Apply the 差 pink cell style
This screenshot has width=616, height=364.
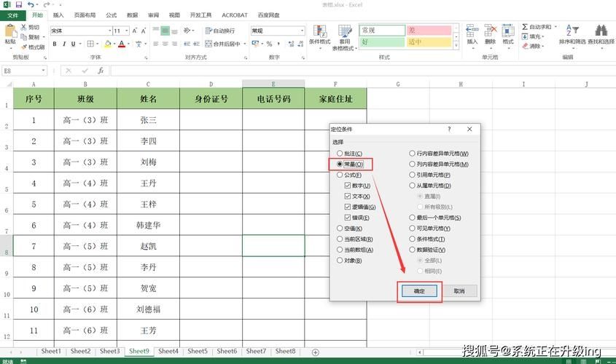[429, 30]
